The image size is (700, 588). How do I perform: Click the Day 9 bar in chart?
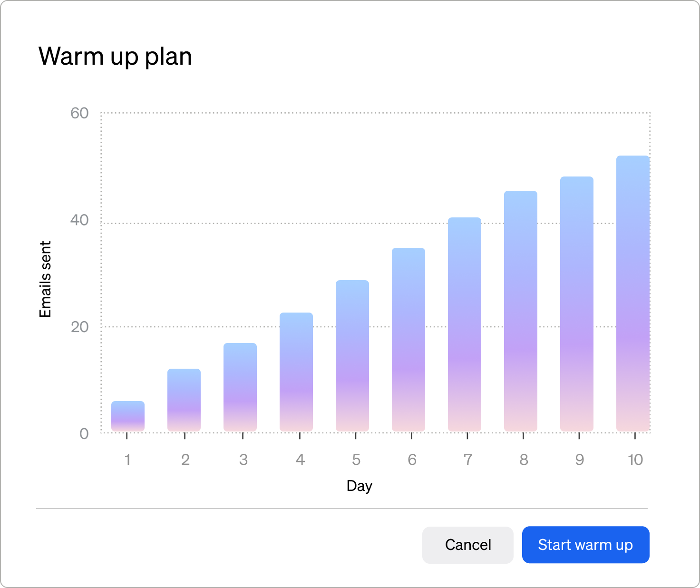(x=577, y=304)
